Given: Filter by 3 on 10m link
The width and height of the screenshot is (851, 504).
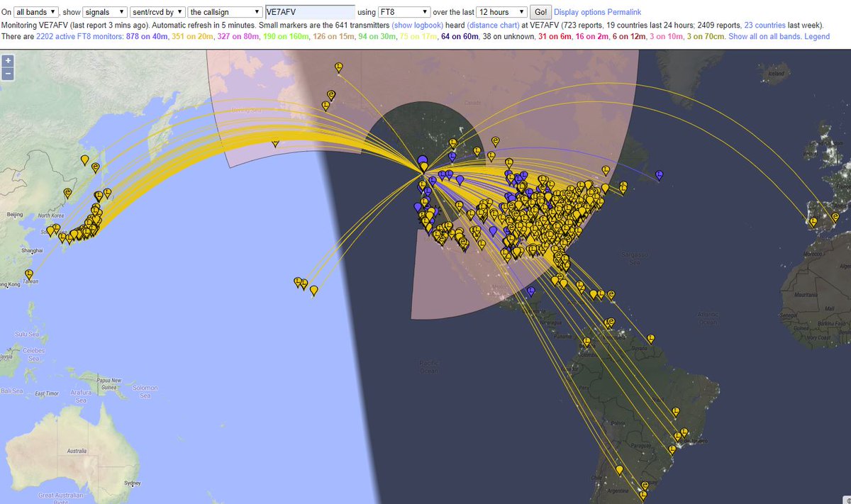Looking at the screenshot, I should pyautogui.click(x=665, y=35).
